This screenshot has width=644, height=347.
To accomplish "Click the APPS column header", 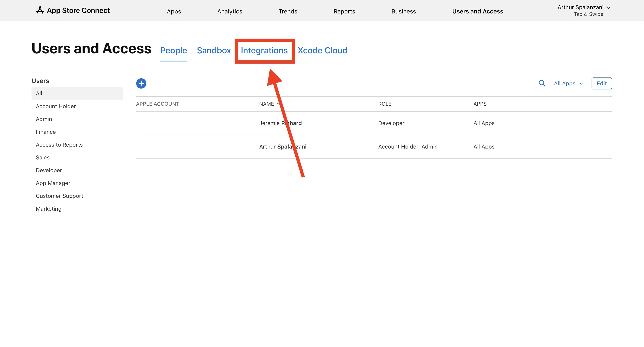I will pyautogui.click(x=480, y=104).
